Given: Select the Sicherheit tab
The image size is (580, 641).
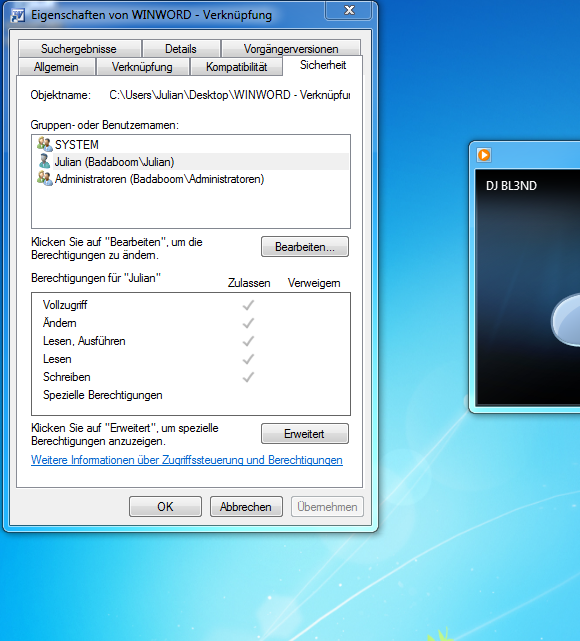Looking at the screenshot, I should (323, 65).
